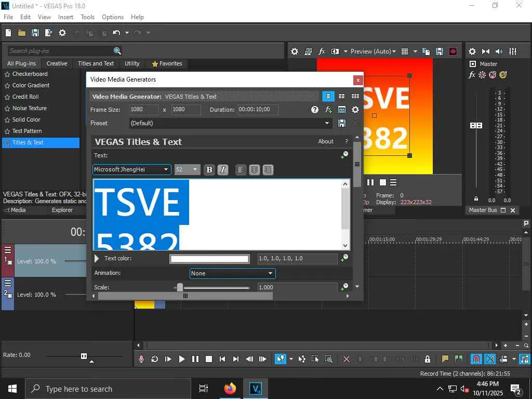Switch to the Creative tab
The image size is (532, 399).
[57, 64]
